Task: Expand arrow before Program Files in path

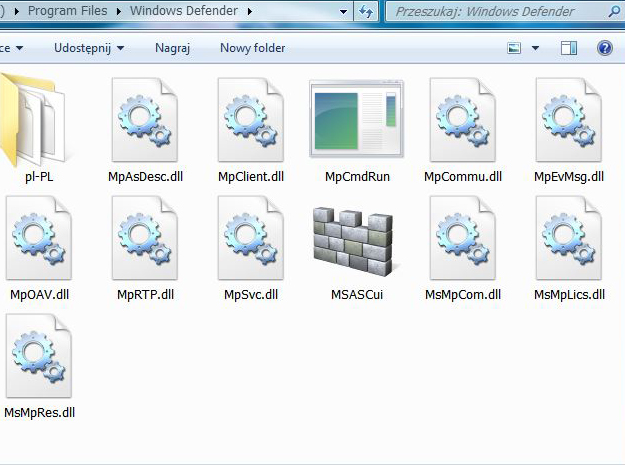Action: pos(17,12)
